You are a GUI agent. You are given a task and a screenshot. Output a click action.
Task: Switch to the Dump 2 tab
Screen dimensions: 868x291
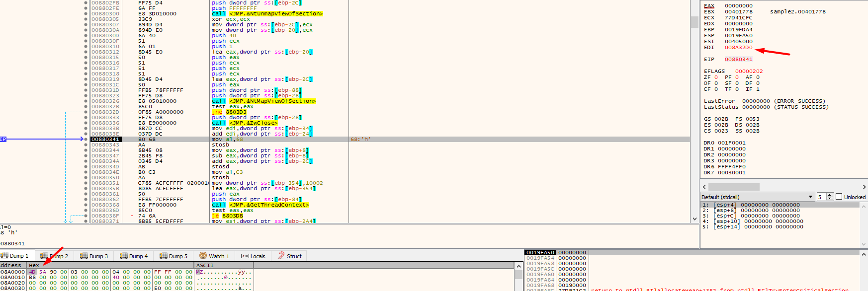coord(54,256)
